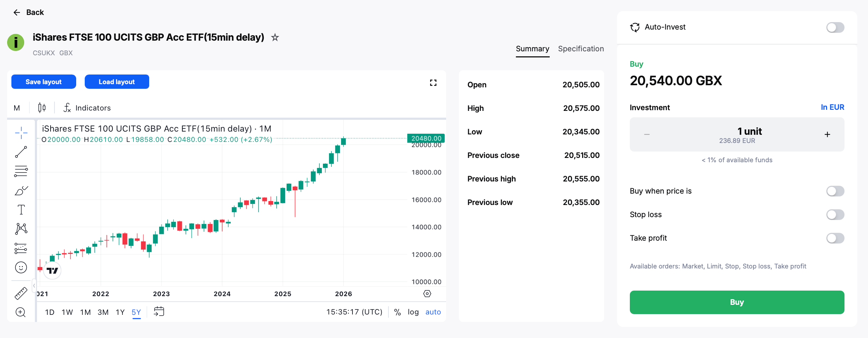Select the 1M range
868x338 pixels.
tap(85, 312)
